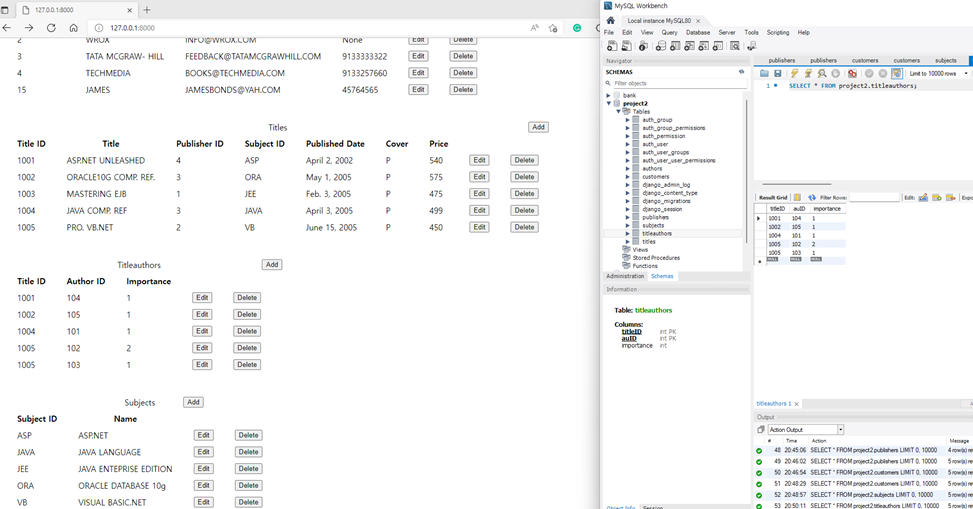Image resolution: width=973 pixels, height=509 pixels.
Task: Expand the titles table node
Action: tap(627, 241)
